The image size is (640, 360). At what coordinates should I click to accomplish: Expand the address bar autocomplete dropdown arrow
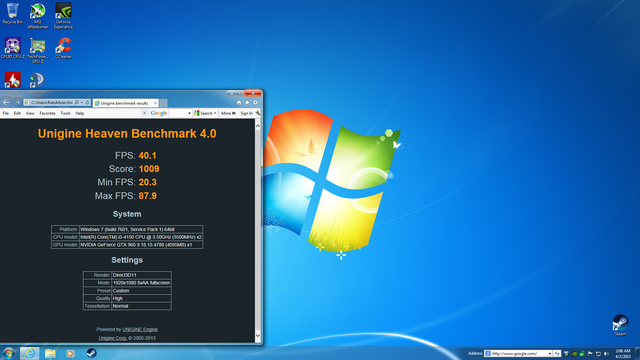(x=82, y=102)
